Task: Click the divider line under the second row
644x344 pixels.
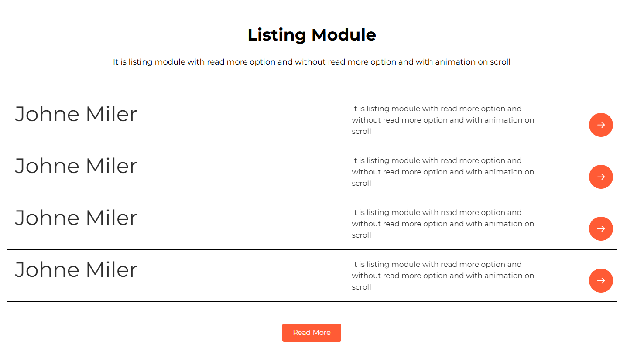Action: click(312, 198)
